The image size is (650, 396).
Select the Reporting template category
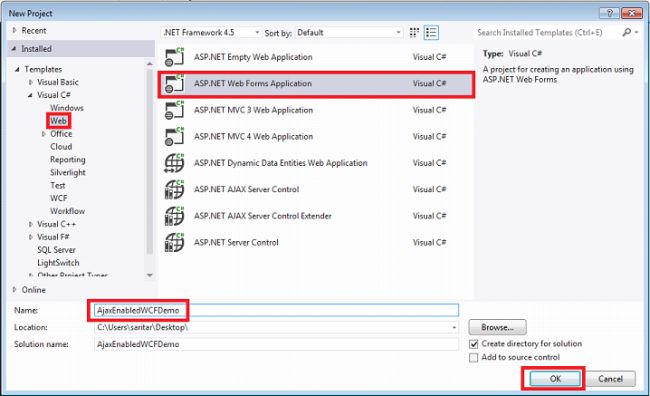pyautogui.click(x=68, y=160)
